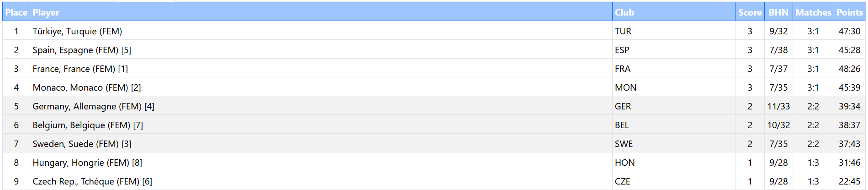Click the 11/33 BHN value

pos(778,106)
